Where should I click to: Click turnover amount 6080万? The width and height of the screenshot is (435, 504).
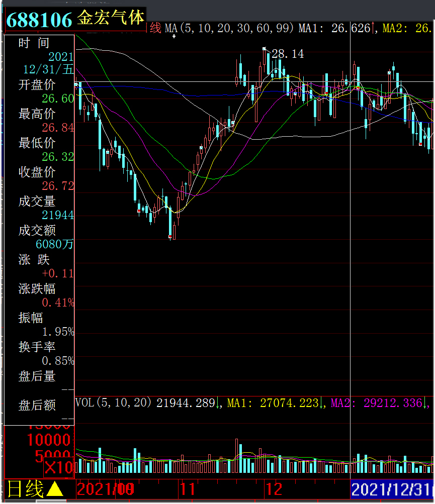click(55, 244)
